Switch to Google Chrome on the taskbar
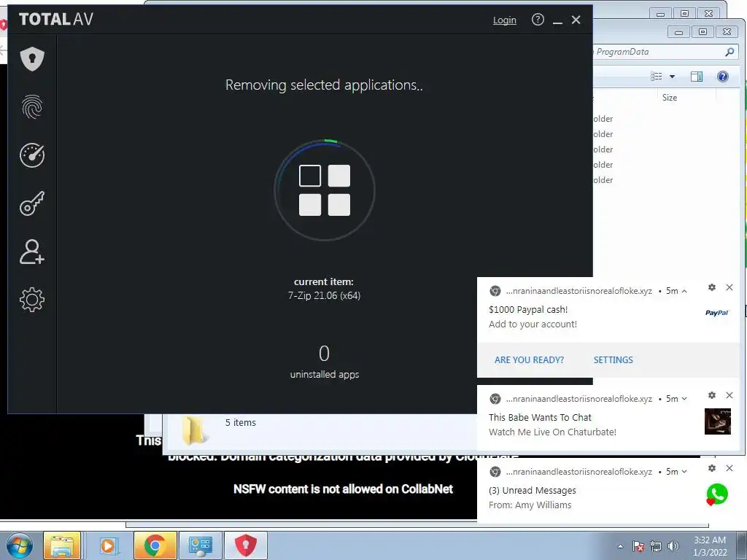The height and width of the screenshot is (560, 747). click(155, 545)
